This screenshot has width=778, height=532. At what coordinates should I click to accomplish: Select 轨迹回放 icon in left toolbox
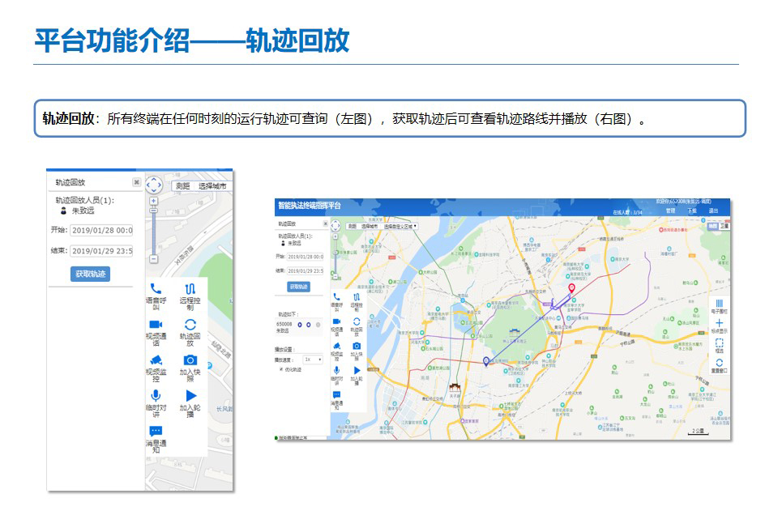(x=190, y=325)
